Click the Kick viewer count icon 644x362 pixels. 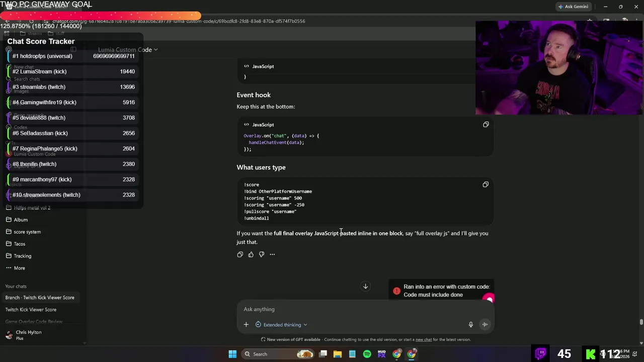(591, 354)
